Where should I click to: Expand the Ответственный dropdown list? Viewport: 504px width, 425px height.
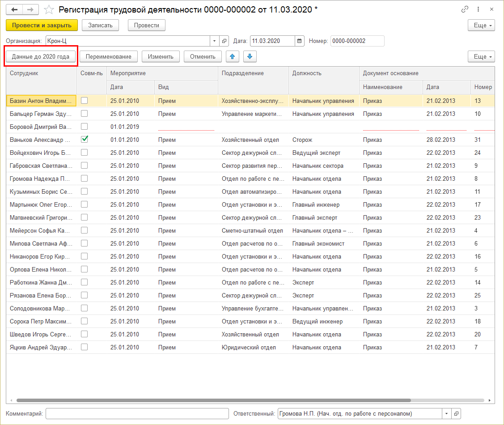(x=446, y=414)
